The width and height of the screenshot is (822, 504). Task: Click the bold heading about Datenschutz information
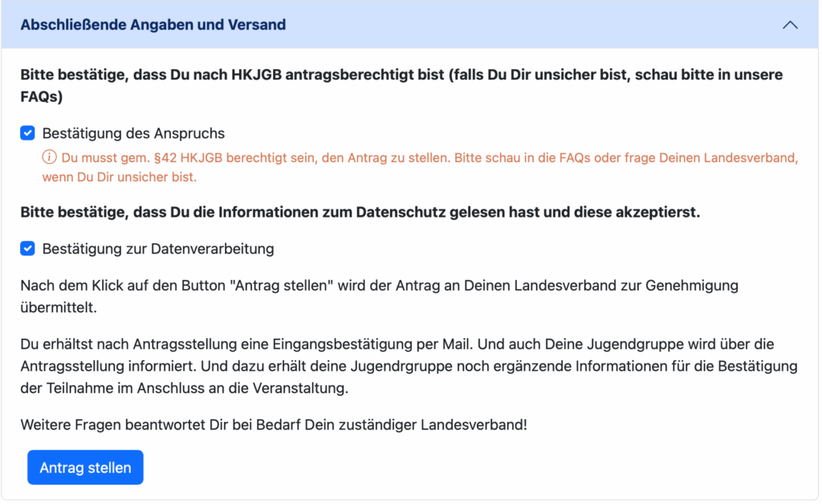pos(360,213)
